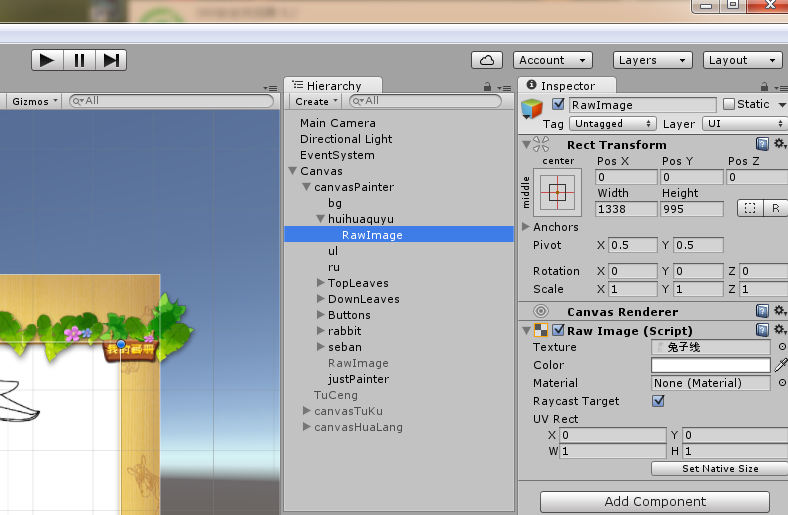This screenshot has width=788, height=515.
Task: Expand the seban node
Action: 321,347
